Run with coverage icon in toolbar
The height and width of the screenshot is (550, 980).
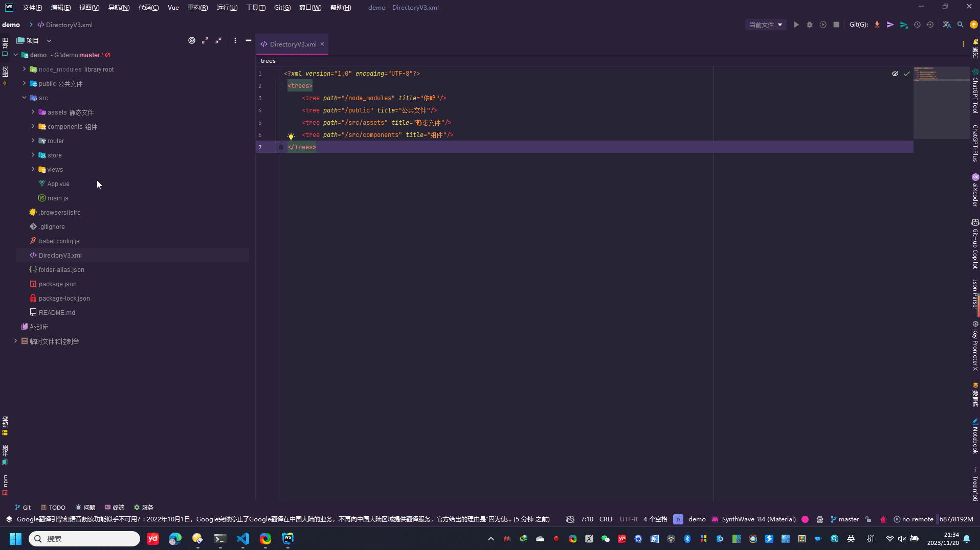(x=823, y=25)
